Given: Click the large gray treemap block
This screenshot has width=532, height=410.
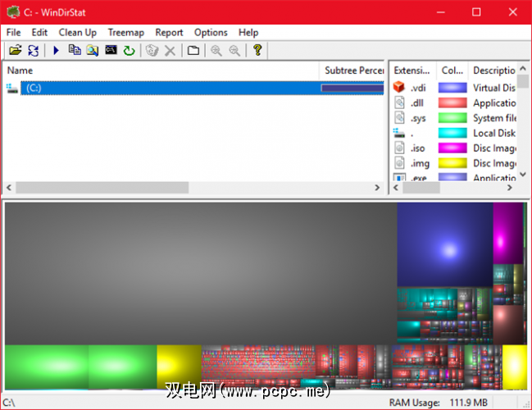Looking at the screenshot, I should [201, 274].
